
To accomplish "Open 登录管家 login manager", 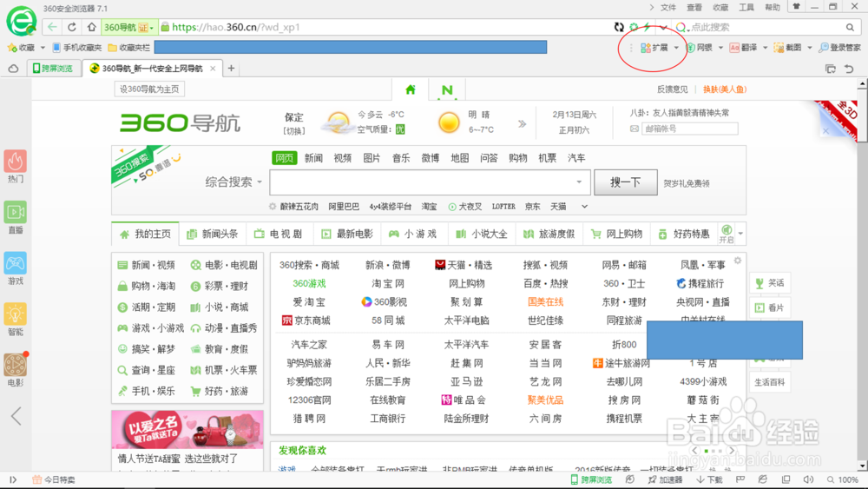I will tap(839, 48).
